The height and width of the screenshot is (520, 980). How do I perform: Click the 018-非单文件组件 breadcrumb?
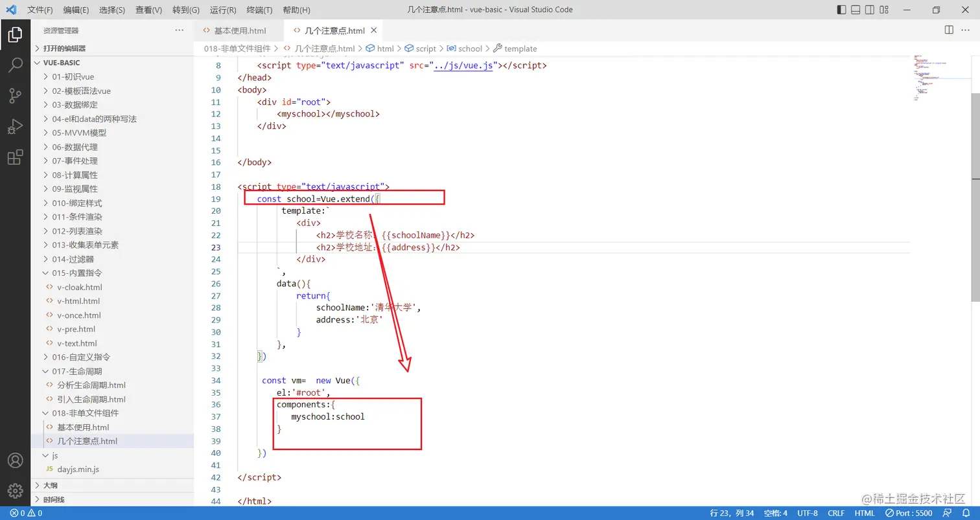pos(237,49)
